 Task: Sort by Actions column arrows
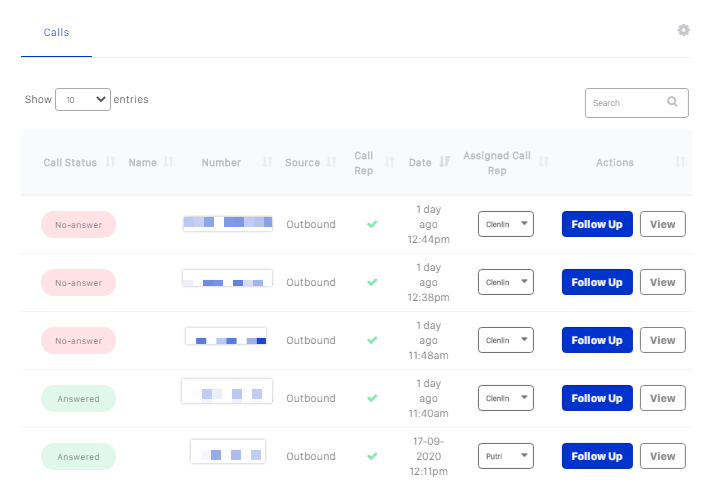click(680, 162)
